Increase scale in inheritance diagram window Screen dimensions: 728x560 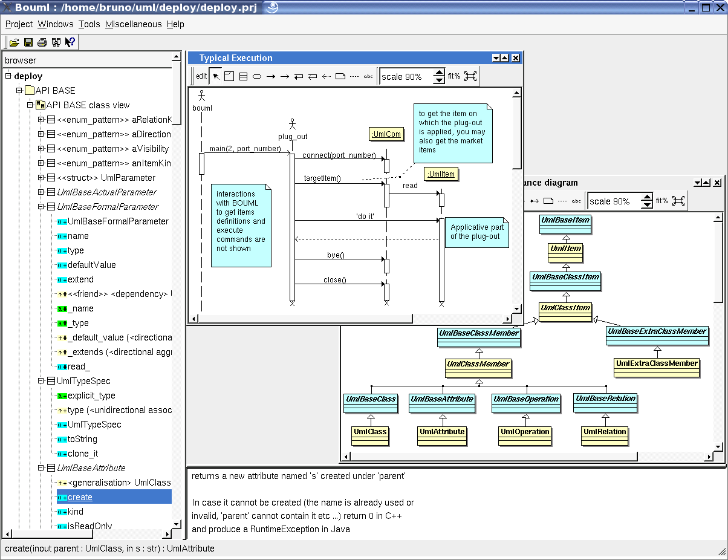(648, 198)
